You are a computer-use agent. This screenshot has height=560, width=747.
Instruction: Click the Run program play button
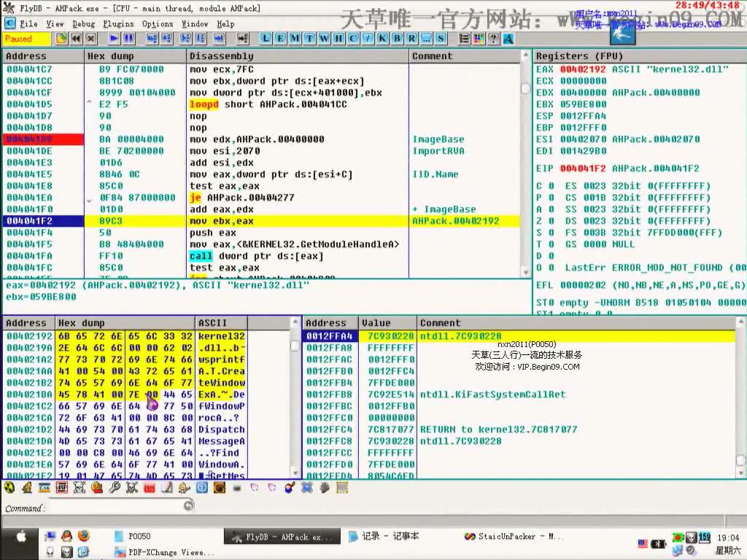coord(114,38)
